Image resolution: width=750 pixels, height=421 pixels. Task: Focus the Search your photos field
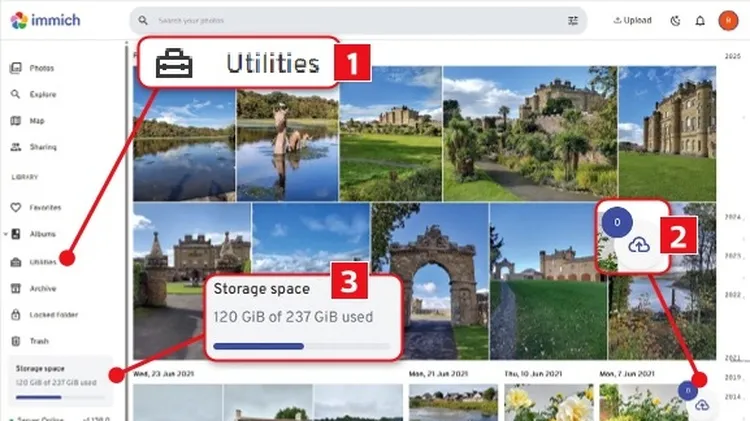[359, 21]
